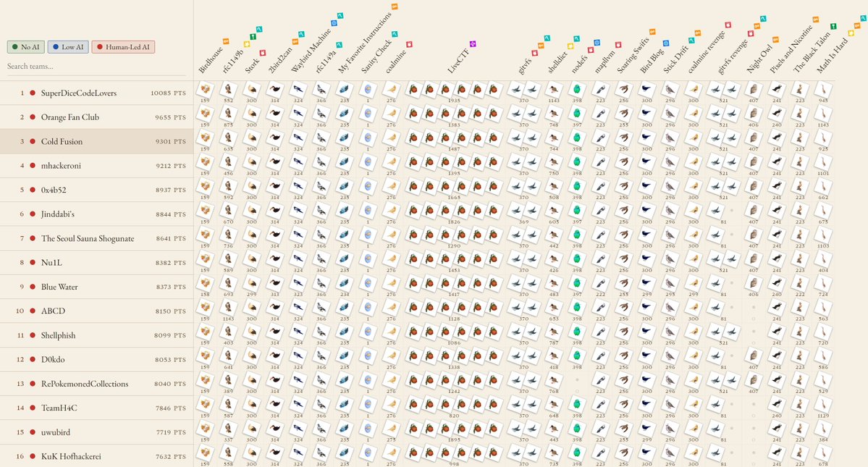Click the 8150 PTS score
Screen dimensions: 868x467
pos(171,311)
